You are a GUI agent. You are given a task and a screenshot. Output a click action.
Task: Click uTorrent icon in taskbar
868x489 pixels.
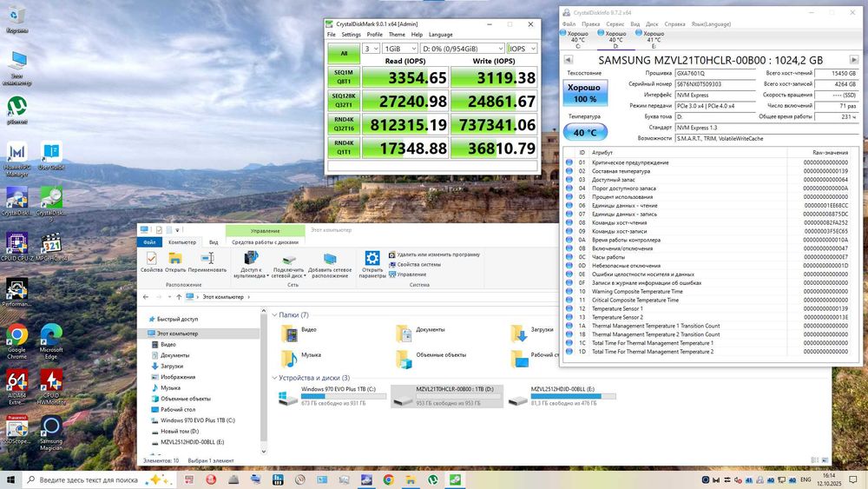coord(433,479)
